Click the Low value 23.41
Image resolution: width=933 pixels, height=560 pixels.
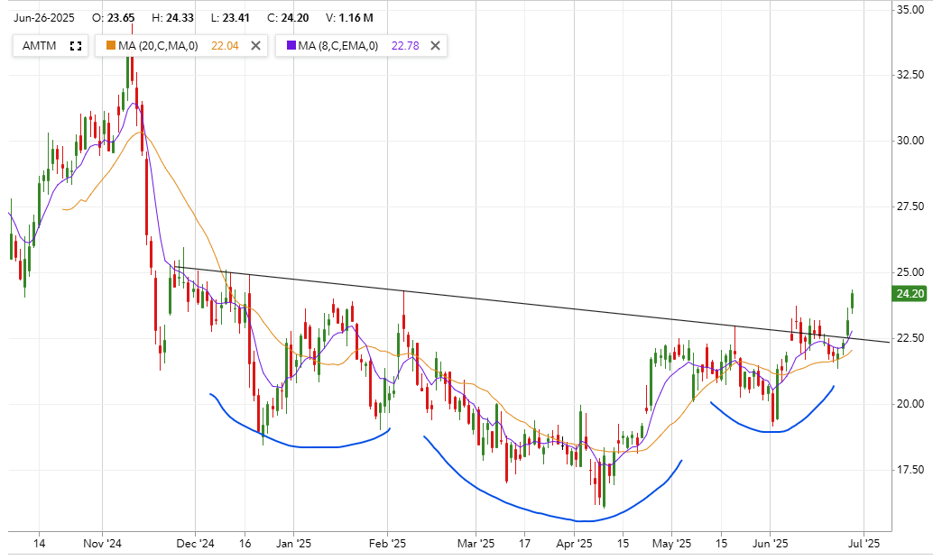[x=236, y=18]
